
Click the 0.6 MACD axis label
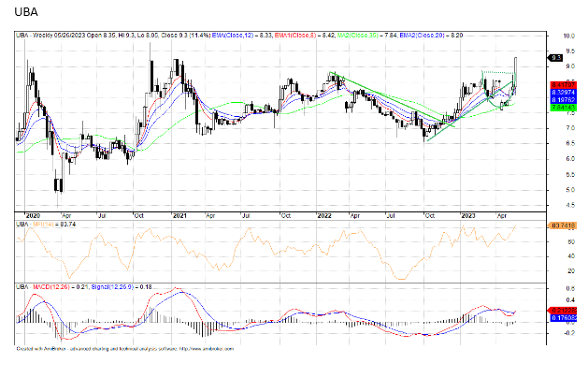(570, 289)
